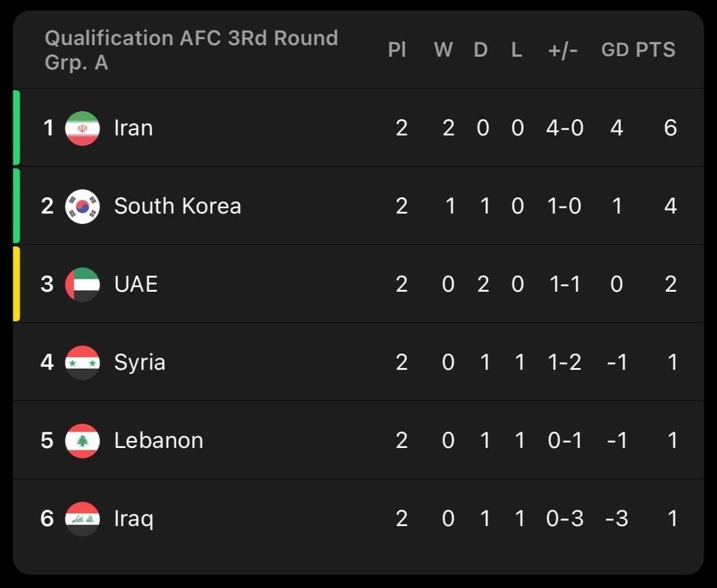
Task: Select the UAE team name
Action: [136, 284]
